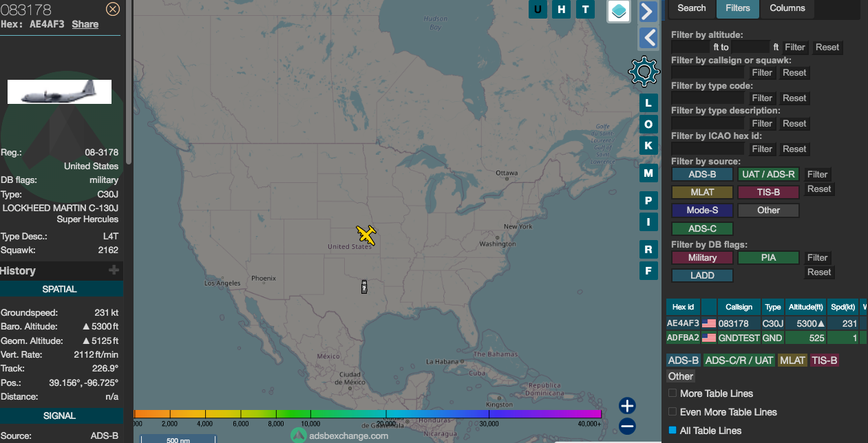Select the ground vehicle marker on map

(x=363, y=287)
